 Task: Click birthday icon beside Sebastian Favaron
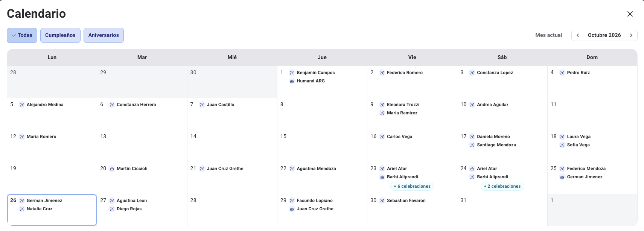382,201
